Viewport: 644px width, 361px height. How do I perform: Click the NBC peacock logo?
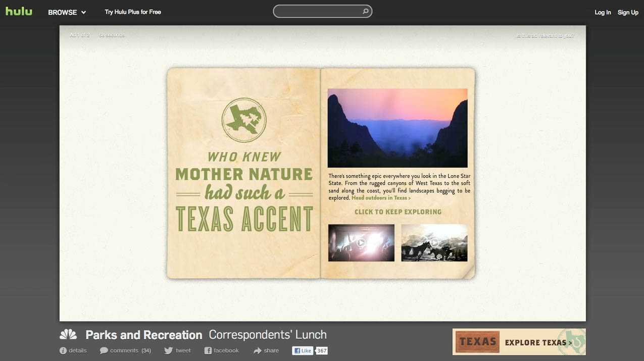(x=68, y=334)
